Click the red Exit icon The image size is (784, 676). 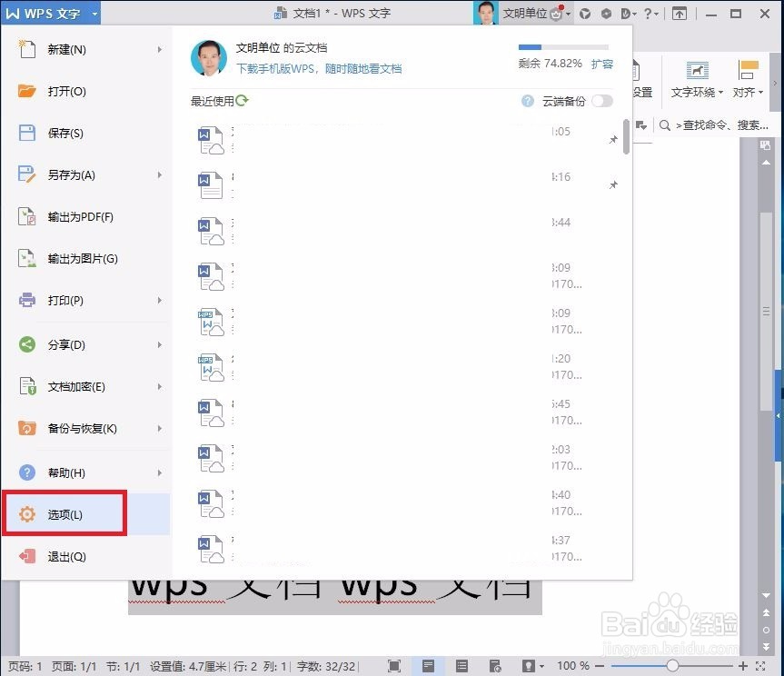27,556
